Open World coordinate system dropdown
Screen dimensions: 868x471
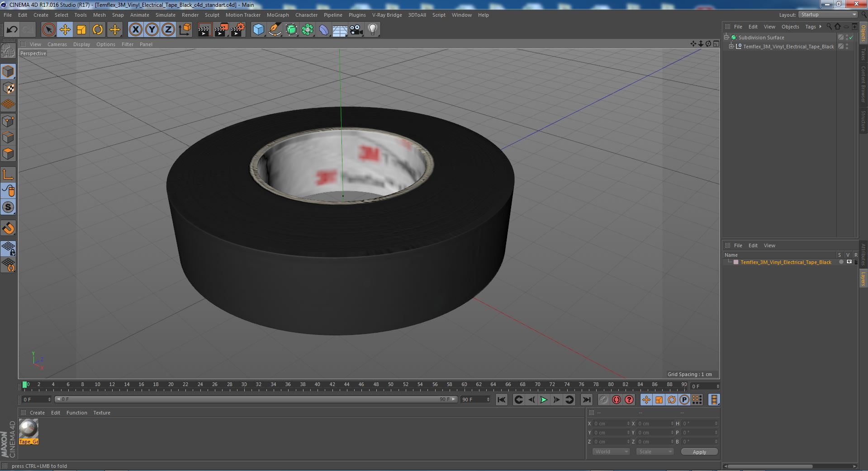tap(611, 452)
